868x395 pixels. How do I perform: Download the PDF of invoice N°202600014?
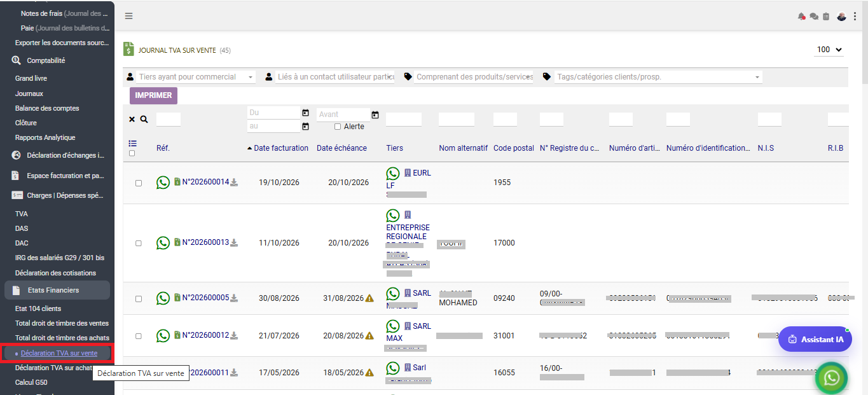pyautogui.click(x=234, y=183)
